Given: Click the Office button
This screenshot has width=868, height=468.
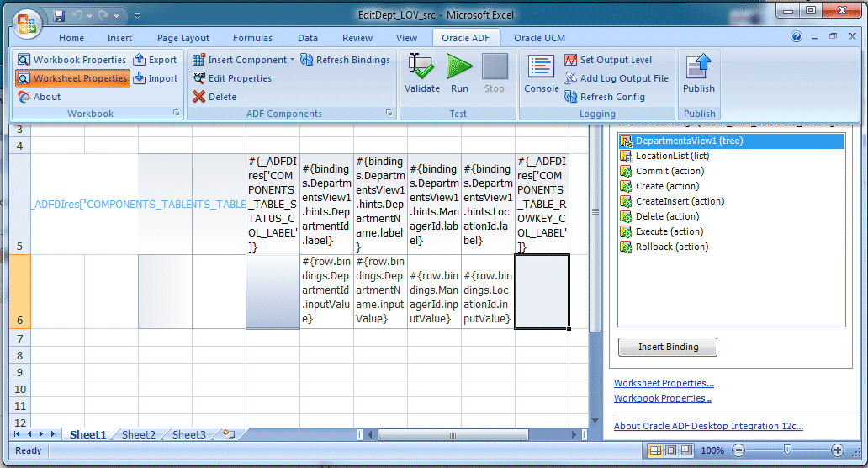Looking at the screenshot, I should (x=27, y=24).
